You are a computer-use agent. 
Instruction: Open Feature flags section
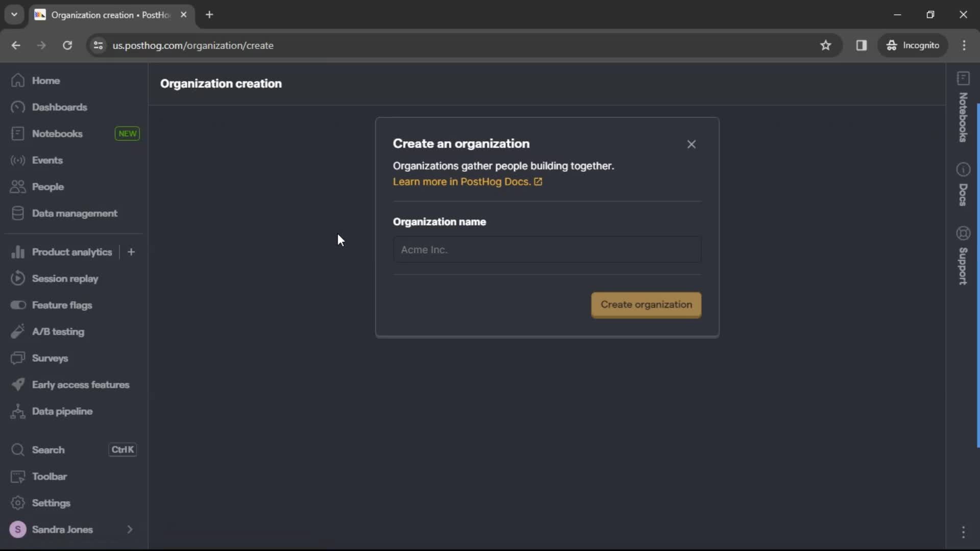(x=62, y=305)
